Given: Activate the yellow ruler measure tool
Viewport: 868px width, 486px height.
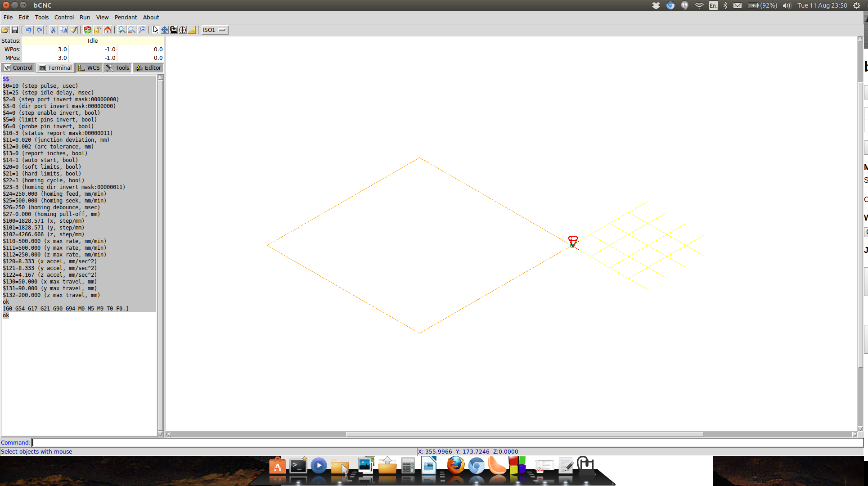Looking at the screenshot, I should tap(192, 30).
